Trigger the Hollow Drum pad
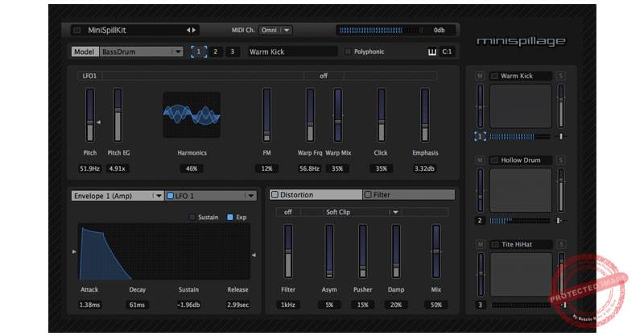This screenshot has width=644, height=336. (x=520, y=190)
